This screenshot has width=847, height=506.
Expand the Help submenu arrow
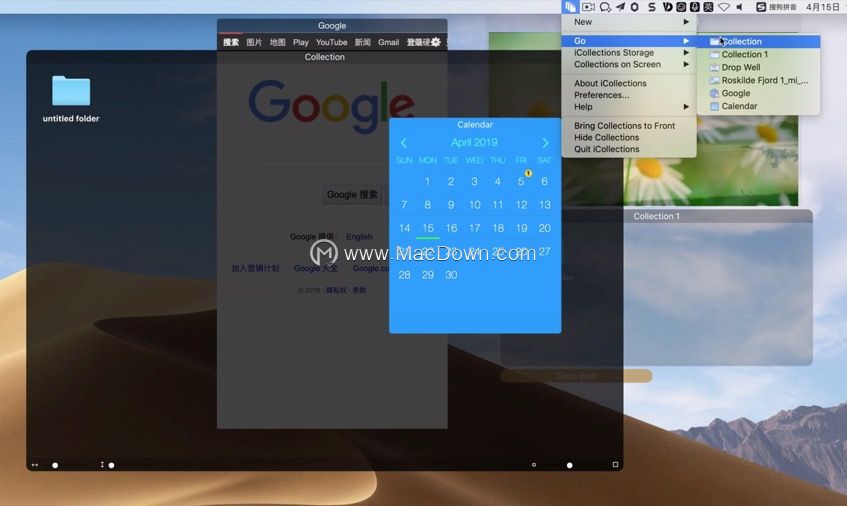[686, 107]
